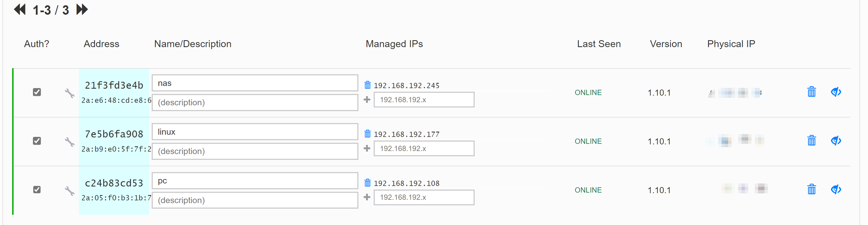Toggle Auth checkbox for linux member
Image resolution: width=868 pixels, height=225 pixels.
pos(37,141)
